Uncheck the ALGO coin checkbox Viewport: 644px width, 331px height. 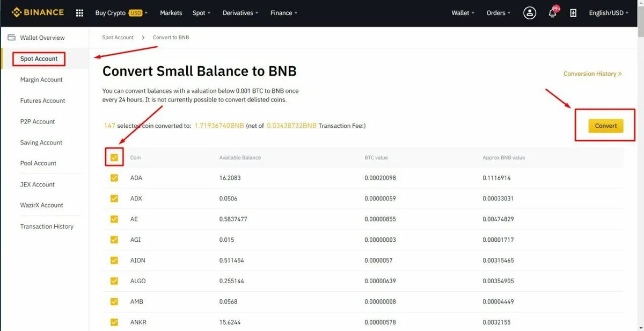pos(114,281)
